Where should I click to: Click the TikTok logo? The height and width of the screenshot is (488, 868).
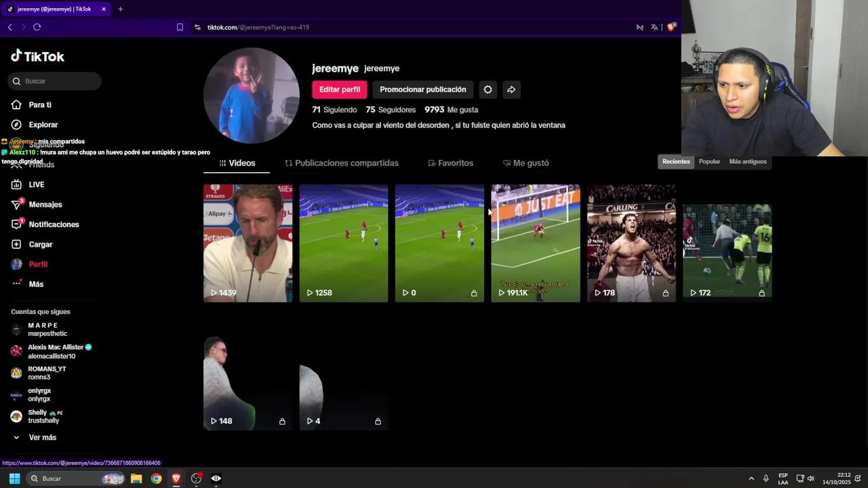click(x=37, y=56)
